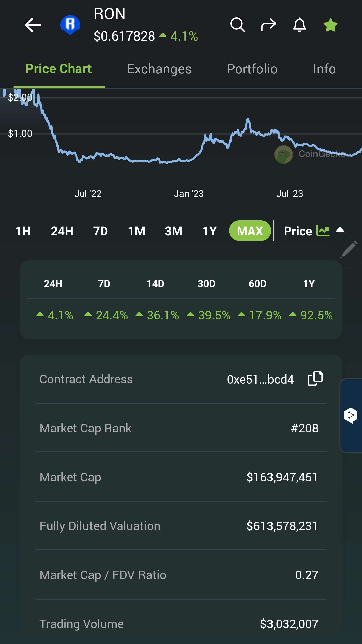Open the search magnifier icon
This screenshot has height=644, width=362.
[x=237, y=25]
